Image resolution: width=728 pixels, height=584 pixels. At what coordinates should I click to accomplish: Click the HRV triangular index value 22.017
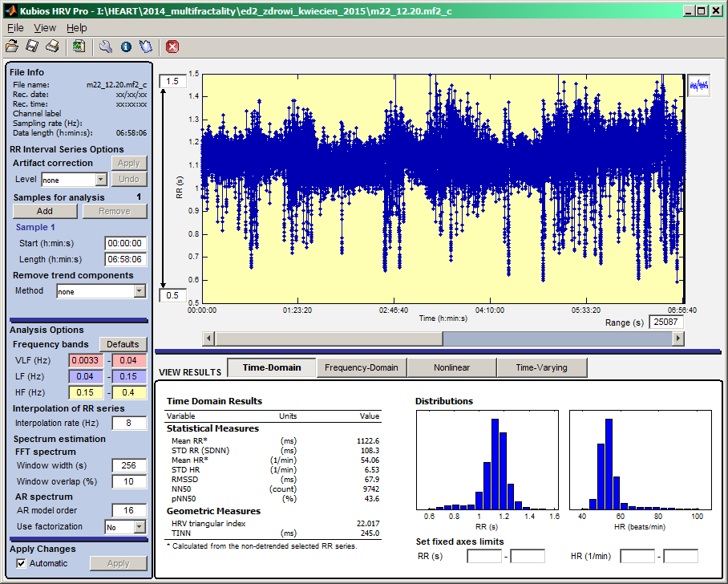tap(368, 524)
